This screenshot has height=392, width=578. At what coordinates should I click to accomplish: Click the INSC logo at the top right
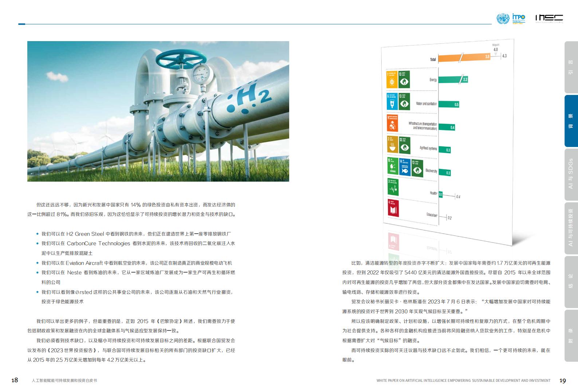coord(549,18)
